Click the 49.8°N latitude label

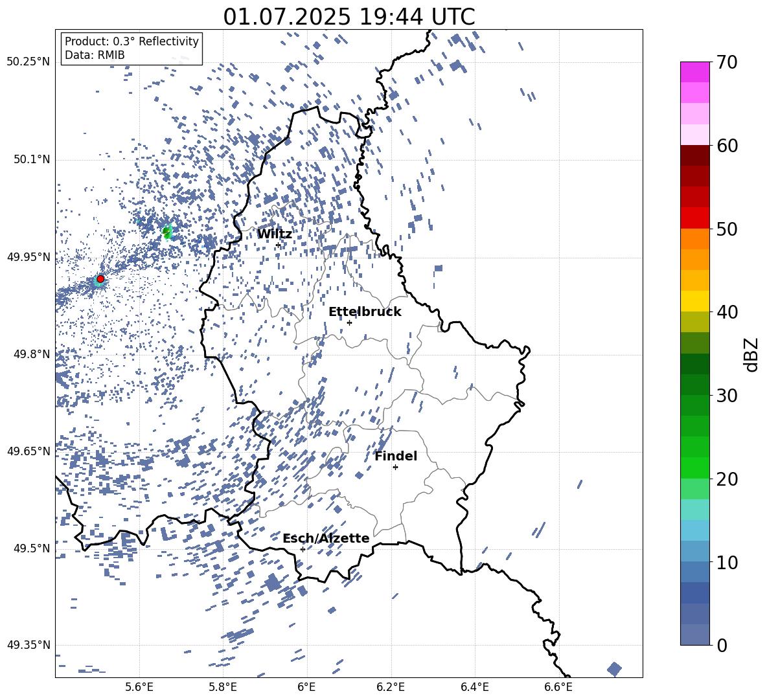pyautogui.click(x=32, y=354)
